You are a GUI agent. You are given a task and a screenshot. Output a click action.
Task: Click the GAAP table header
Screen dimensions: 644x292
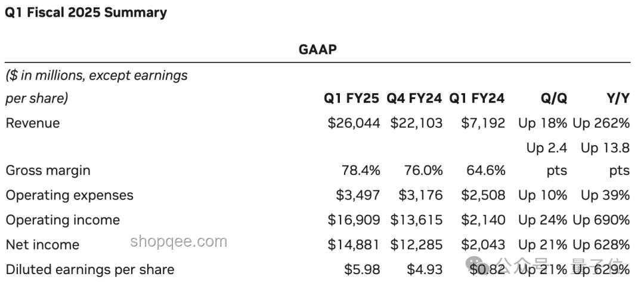(x=317, y=50)
